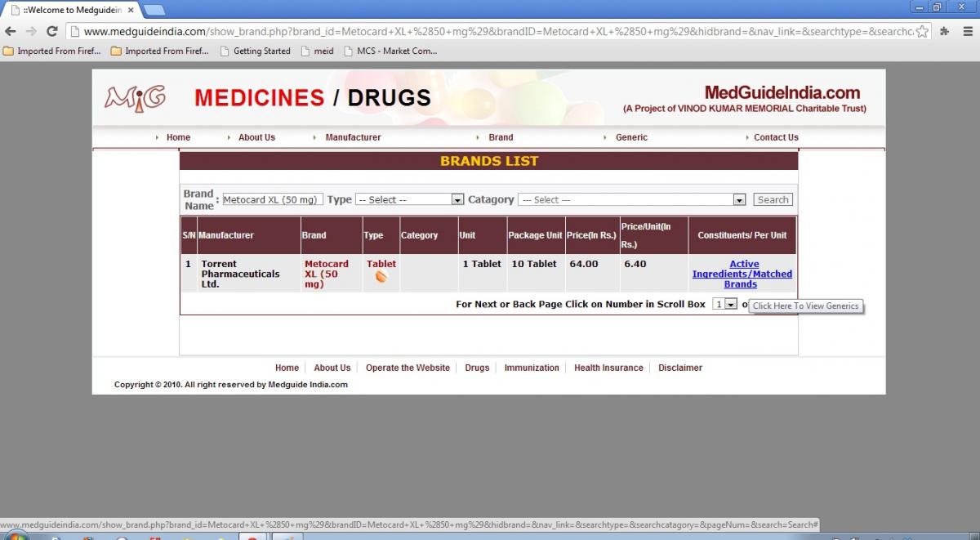Open the new tab button

pyautogui.click(x=154, y=10)
